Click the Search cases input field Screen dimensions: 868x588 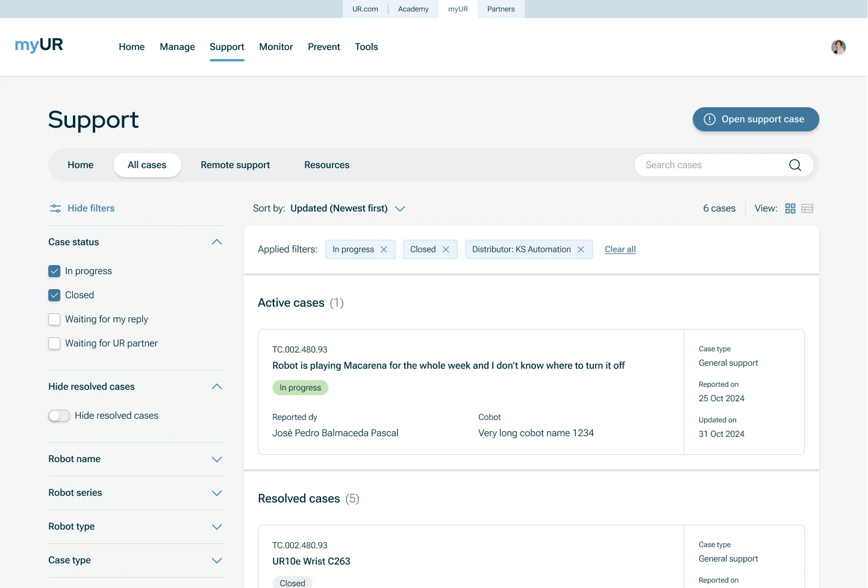click(x=711, y=165)
